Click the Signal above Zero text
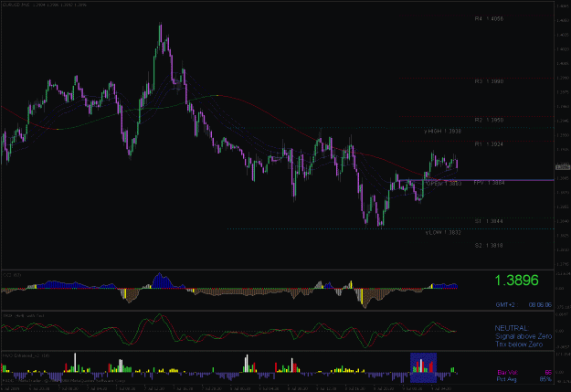Screen dimensions: 571x392 pyautogui.click(x=523, y=336)
